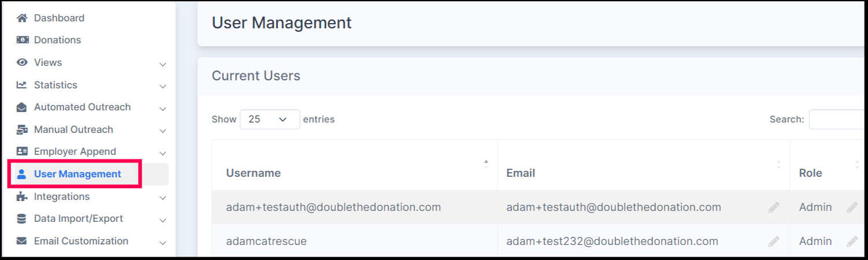868x260 pixels.
Task: Sort table by Username column
Action: 253,173
